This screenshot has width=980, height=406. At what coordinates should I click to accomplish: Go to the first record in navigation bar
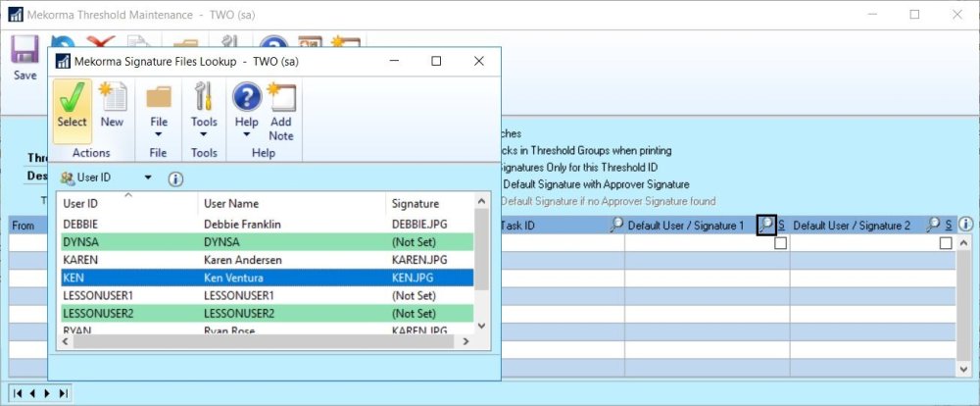point(18,393)
